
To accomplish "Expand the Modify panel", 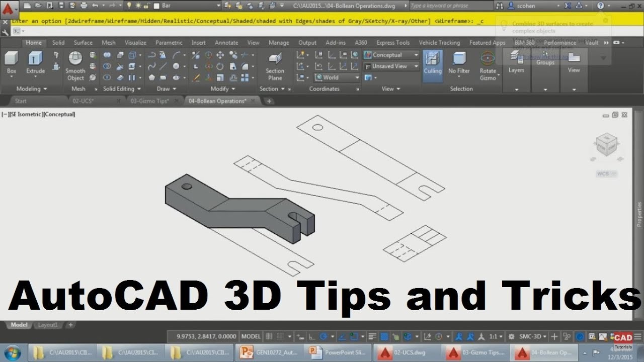I will (222, 89).
